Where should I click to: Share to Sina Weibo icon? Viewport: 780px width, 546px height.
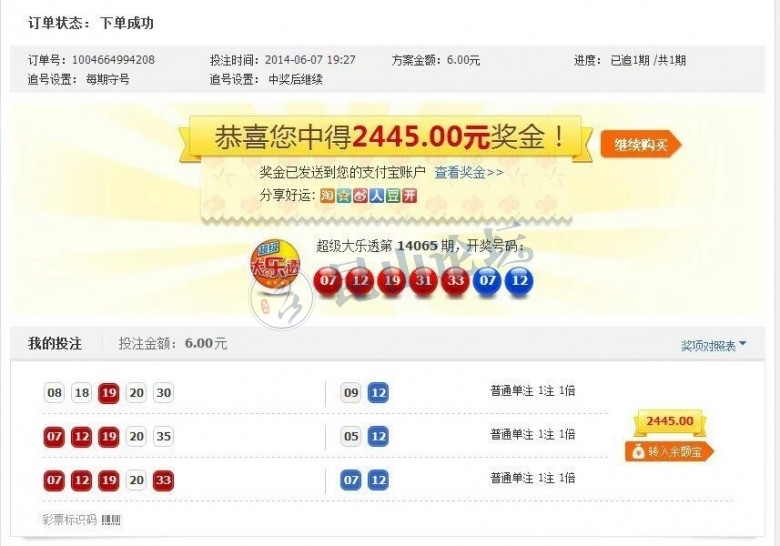point(360,196)
